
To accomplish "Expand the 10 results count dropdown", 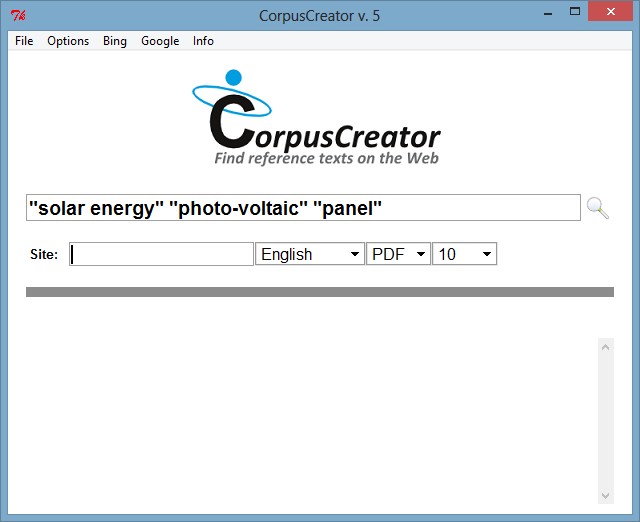I will [464, 254].
